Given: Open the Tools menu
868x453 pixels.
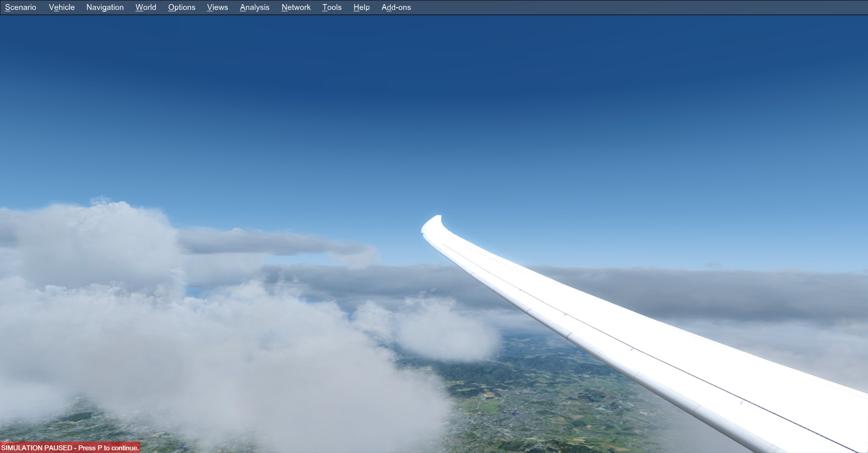Looking at the screenshot, I should pyautogui.click(x=331, y=7).
